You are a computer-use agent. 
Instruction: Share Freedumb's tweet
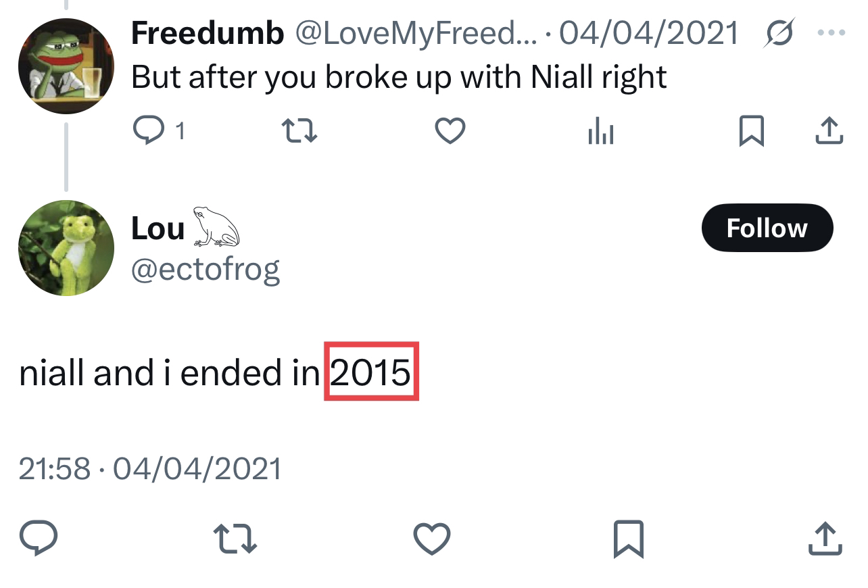pos(829,130)
